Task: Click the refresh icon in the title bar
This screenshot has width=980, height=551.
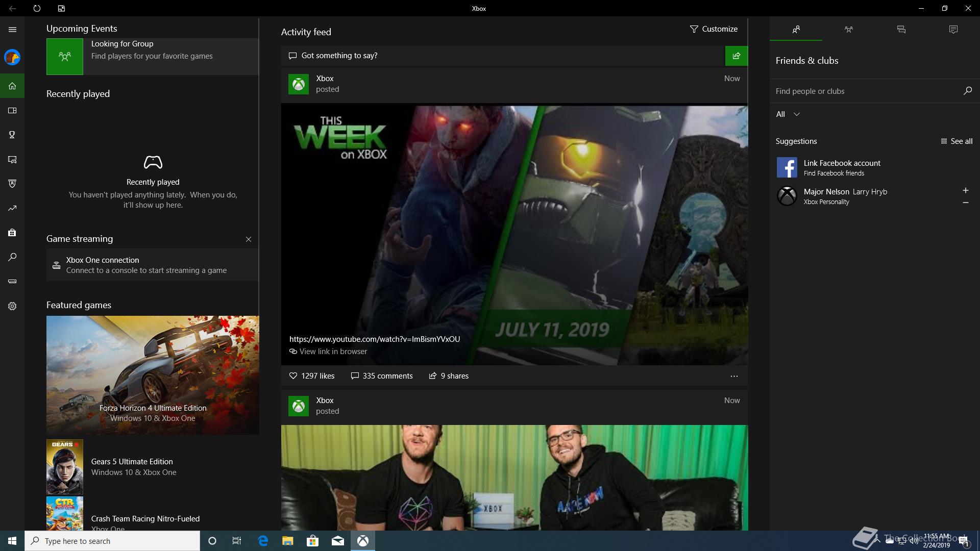Action: [x=37, y=8]
